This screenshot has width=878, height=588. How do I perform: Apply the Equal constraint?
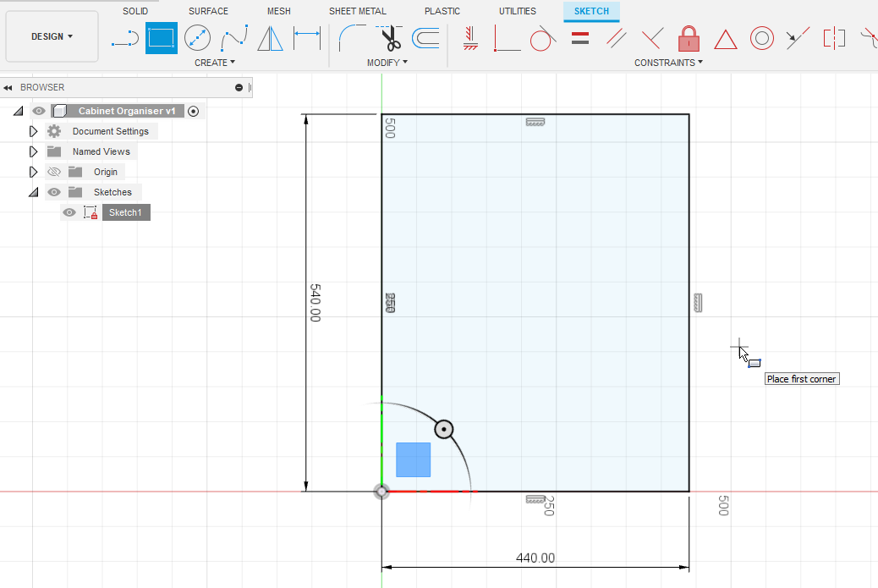[580, 38]
